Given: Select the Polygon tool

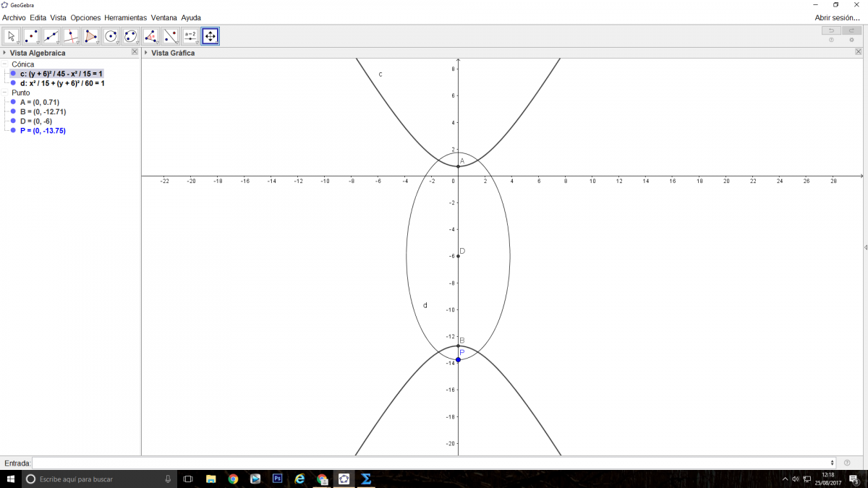Looking at the screenshot, I should 91,36.
